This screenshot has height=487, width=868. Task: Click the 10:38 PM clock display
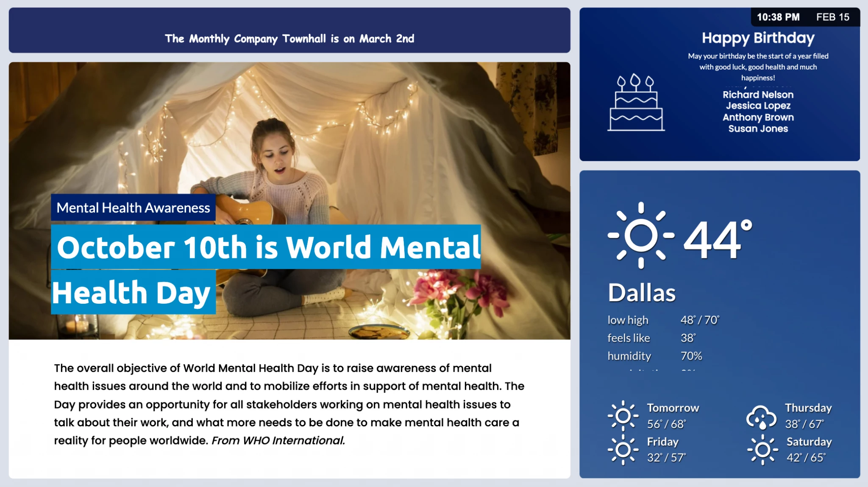coord(778,17)
